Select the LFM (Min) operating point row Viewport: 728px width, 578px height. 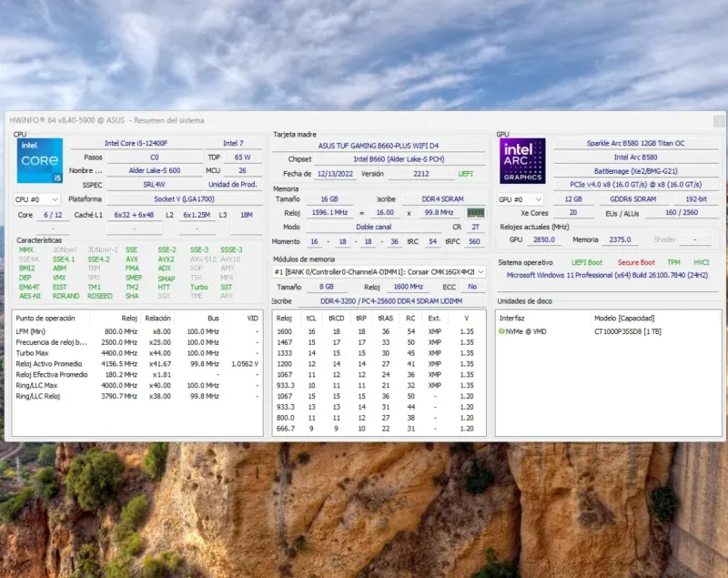[x=137, y=331]
